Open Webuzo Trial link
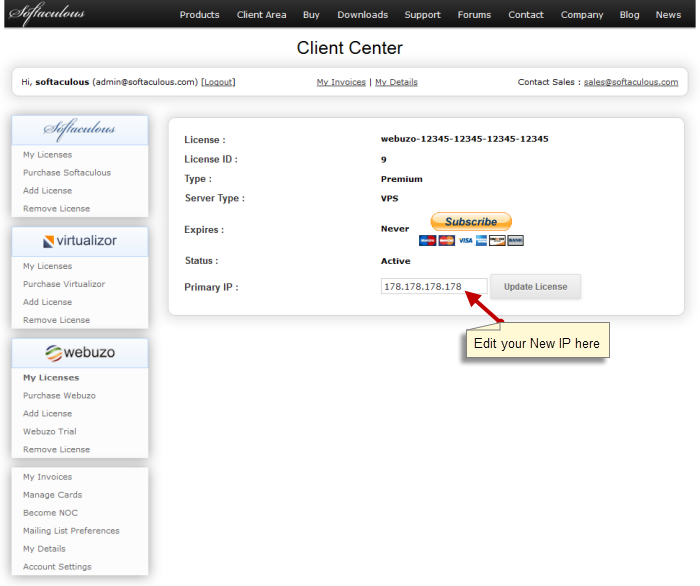Image resolution: width=700 pixels, height=586 pixels. tap(50, 431)
